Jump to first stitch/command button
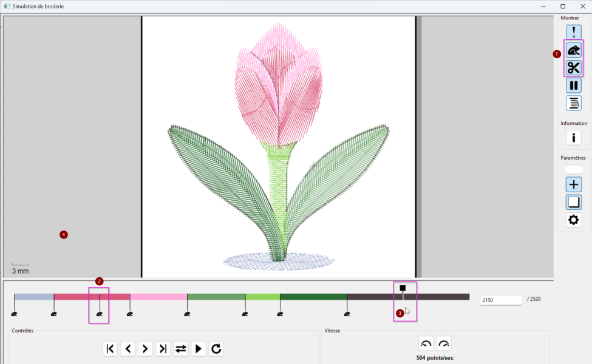 (110, 349)
